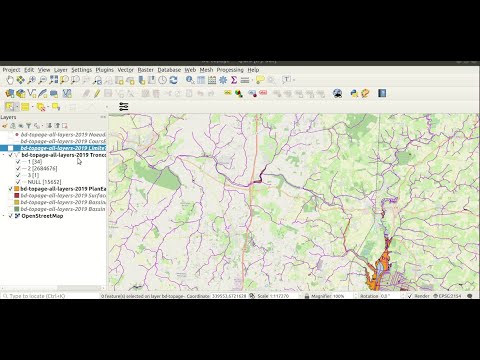Refresh the map canvas
This screenshot has height=360, width=480.
click(173, 80)
